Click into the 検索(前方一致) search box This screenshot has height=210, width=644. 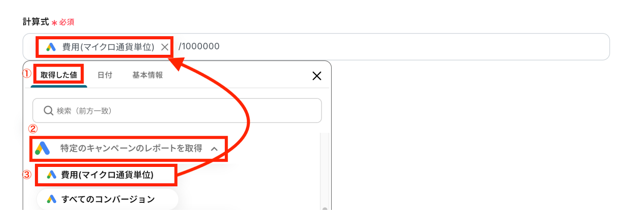coord(177,110)
